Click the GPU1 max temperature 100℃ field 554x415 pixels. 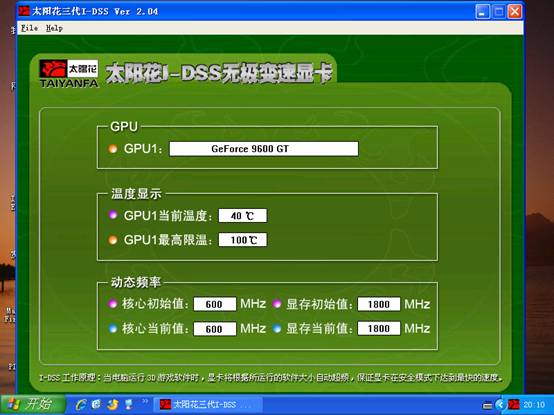(243, 240)
